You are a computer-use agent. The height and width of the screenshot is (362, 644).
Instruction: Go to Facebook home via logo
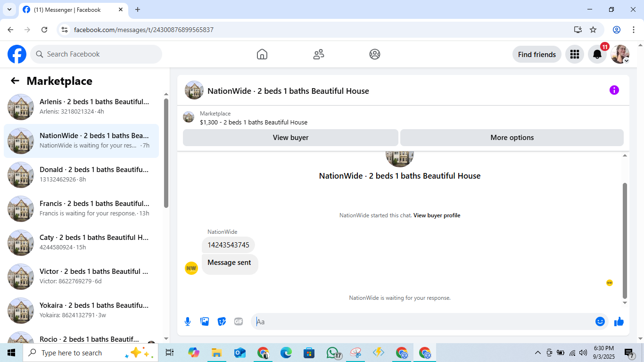point(17,54)
